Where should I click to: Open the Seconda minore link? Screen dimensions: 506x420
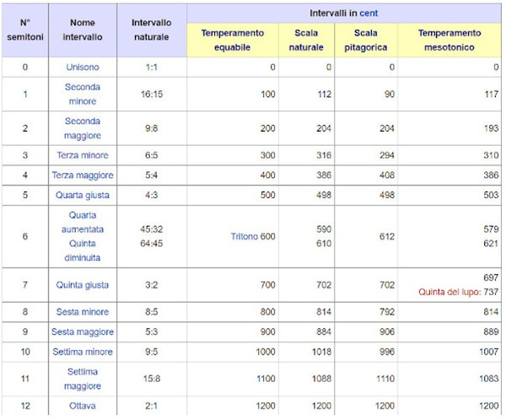89,94
